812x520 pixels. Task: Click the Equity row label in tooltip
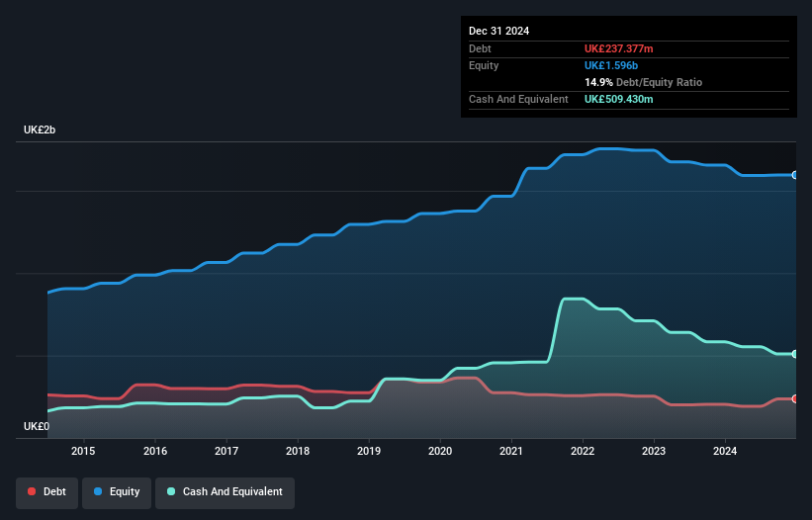pyautogui.click(x=484, y=65)
